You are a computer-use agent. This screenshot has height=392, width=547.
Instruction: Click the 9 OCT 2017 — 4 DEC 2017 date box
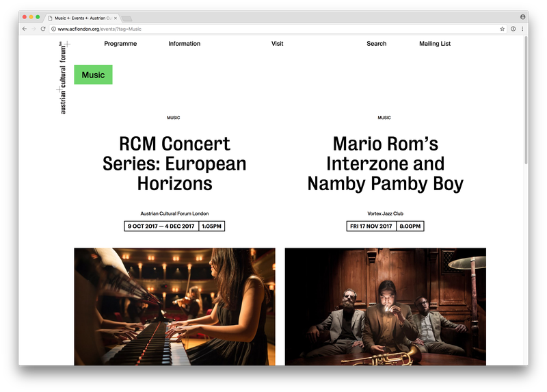coord(161,226)
